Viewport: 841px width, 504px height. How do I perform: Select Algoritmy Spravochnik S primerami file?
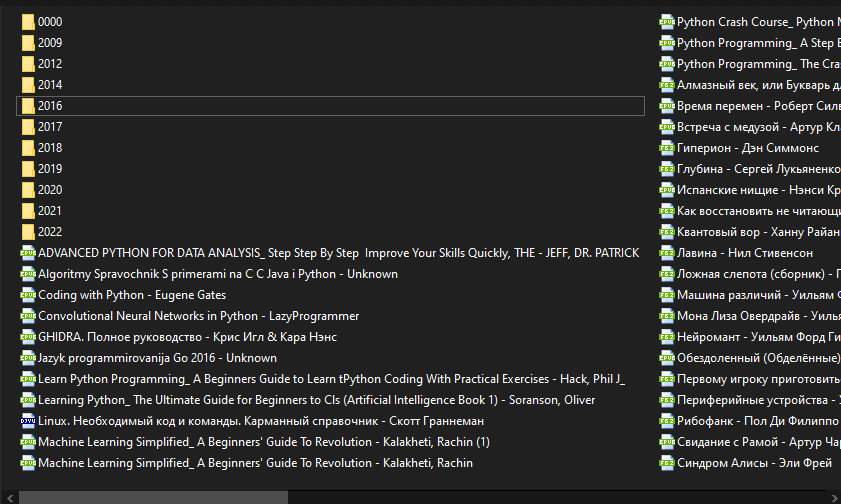217,274
